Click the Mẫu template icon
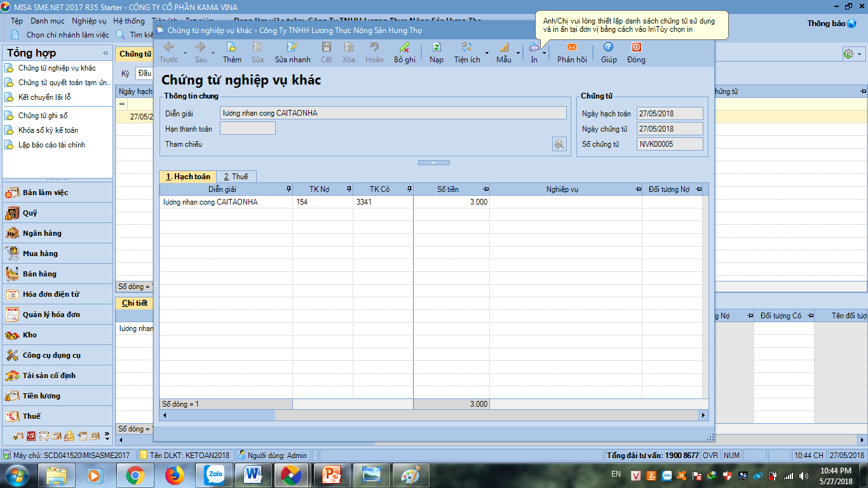868x488 pixels. click(503, 47)
